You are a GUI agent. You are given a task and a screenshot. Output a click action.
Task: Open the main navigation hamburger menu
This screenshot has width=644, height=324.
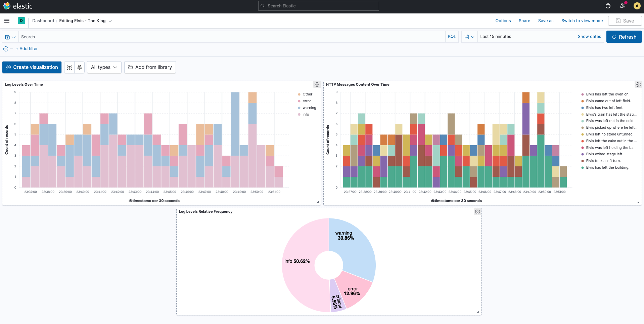(6, 21)
